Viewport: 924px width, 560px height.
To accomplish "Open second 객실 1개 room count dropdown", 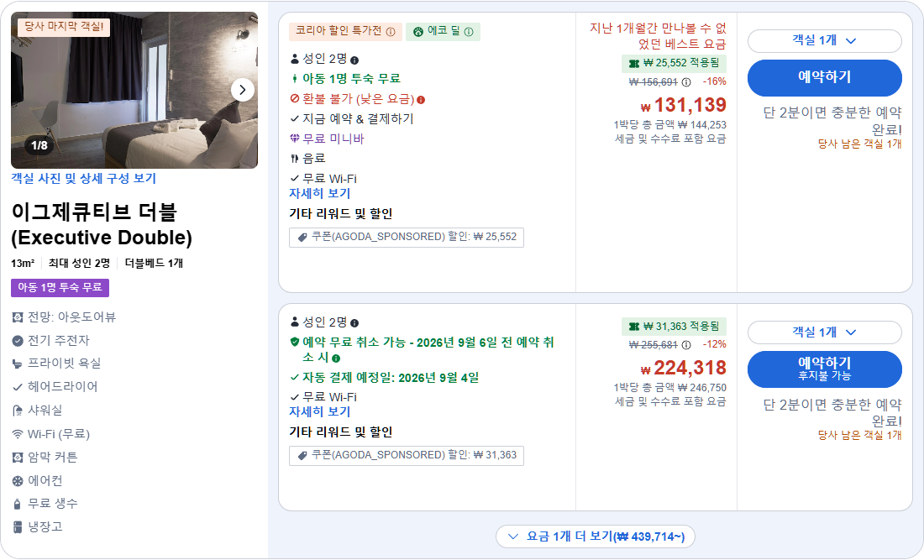I will (824, 332).
